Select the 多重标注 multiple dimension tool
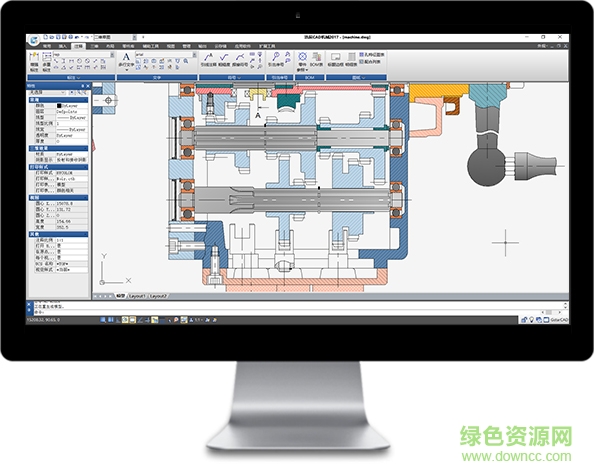The width and height of the screenshot is (595, 475). (47, 62)
